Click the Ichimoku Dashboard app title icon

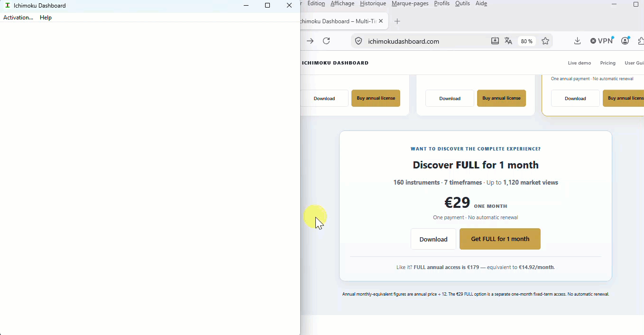8,6
